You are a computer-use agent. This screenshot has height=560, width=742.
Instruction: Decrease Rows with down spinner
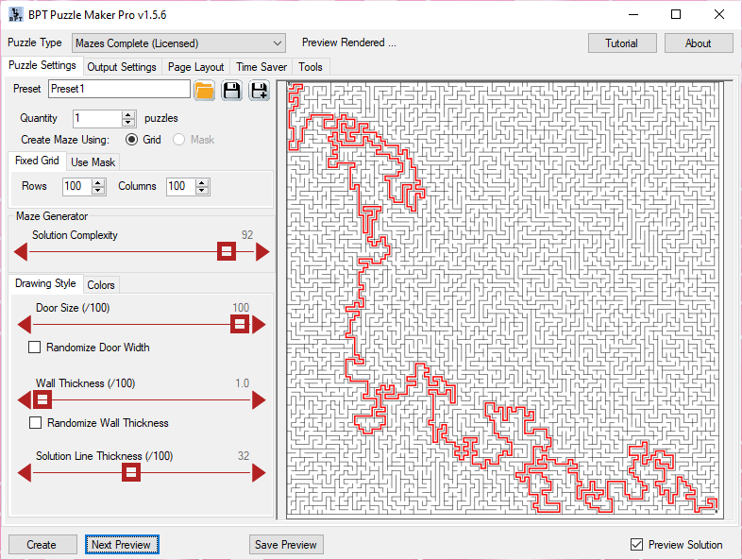click(x=98, y=191)
